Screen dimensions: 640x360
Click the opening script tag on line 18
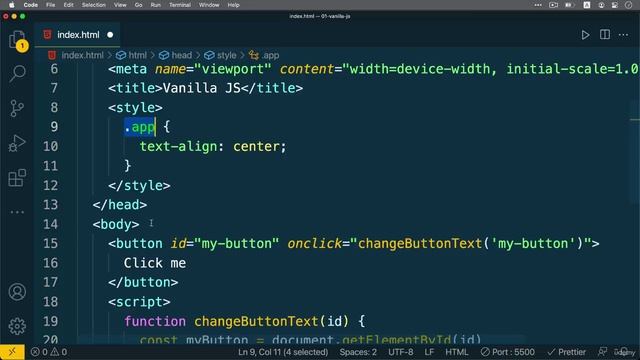tap(139, 302)
